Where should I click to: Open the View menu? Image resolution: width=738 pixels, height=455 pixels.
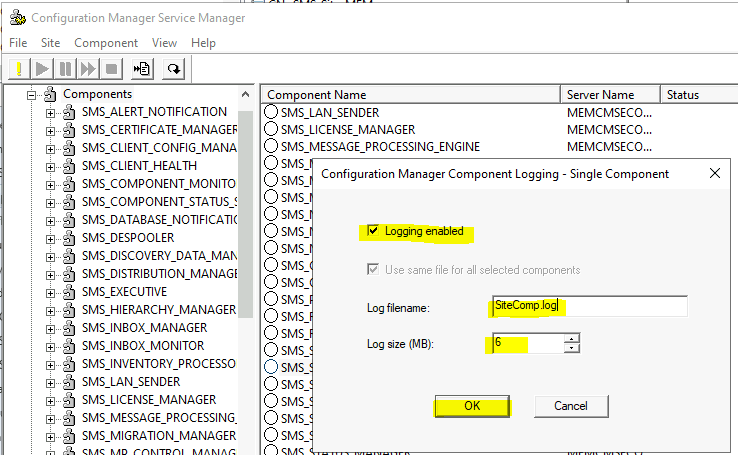164,43
